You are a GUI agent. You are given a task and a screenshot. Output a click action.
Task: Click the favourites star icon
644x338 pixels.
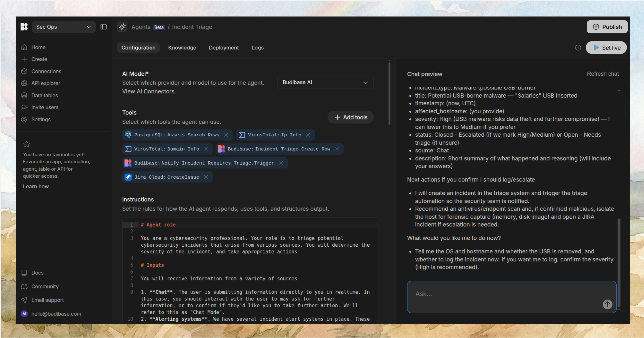26,144
